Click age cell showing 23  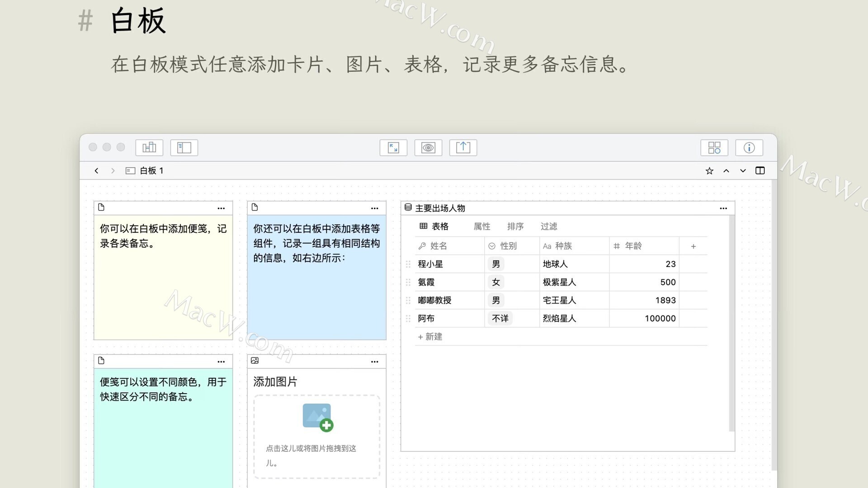tap(644, 264)
